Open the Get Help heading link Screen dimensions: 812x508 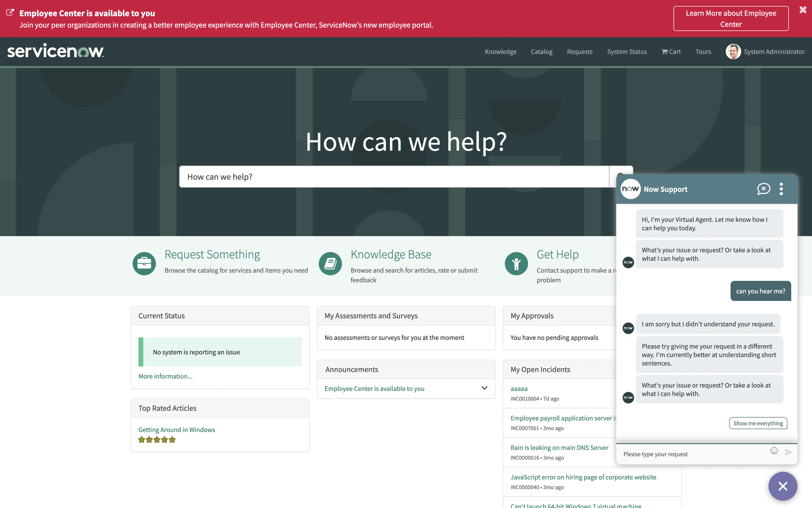[x=558, y=254]
